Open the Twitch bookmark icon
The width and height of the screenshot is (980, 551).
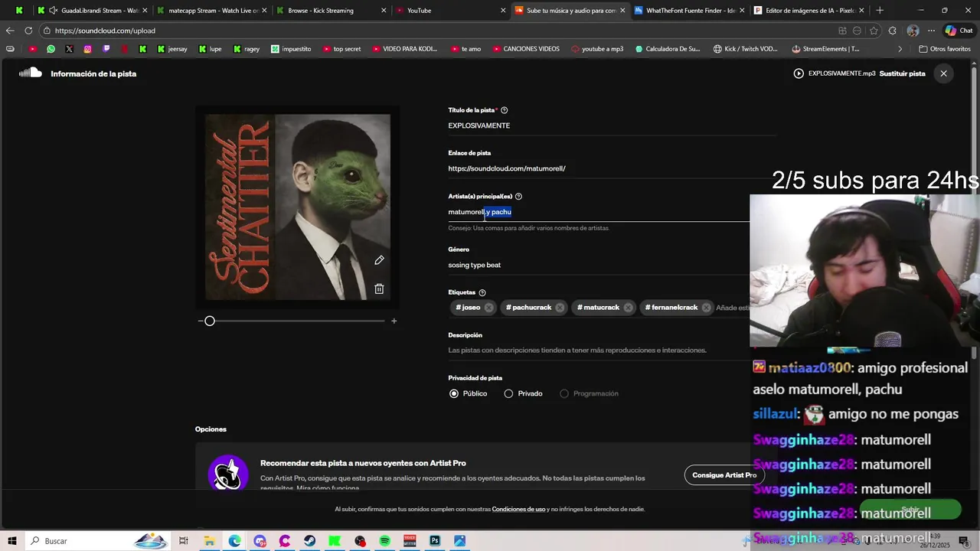point(106,49)
